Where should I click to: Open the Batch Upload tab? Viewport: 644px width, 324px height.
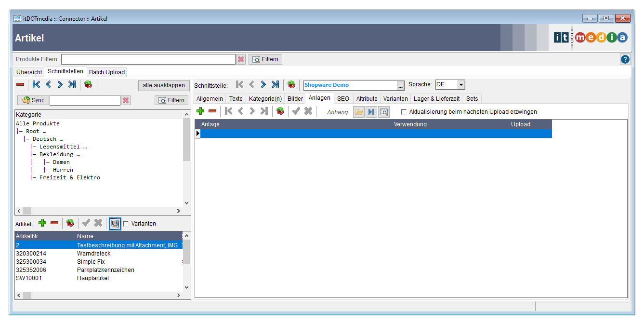click(107, 72)
